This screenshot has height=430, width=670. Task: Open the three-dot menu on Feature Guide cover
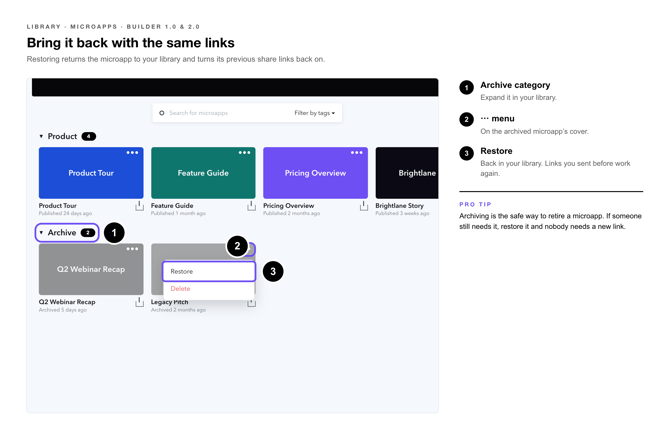point(244,153)
